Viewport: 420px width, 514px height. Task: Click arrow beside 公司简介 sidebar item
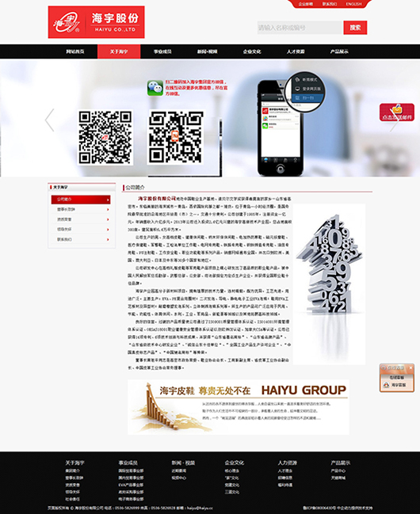tap(108, 200)
